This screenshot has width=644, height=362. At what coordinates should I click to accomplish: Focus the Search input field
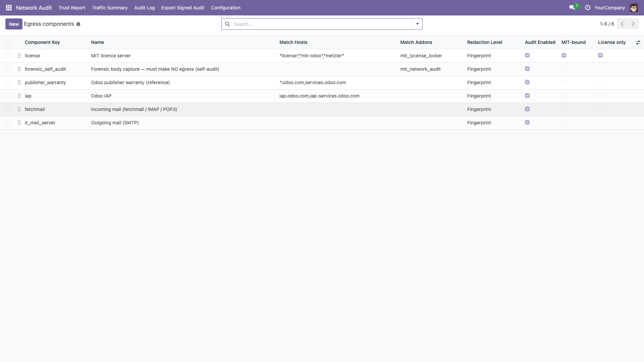click(x=322, y=24)
